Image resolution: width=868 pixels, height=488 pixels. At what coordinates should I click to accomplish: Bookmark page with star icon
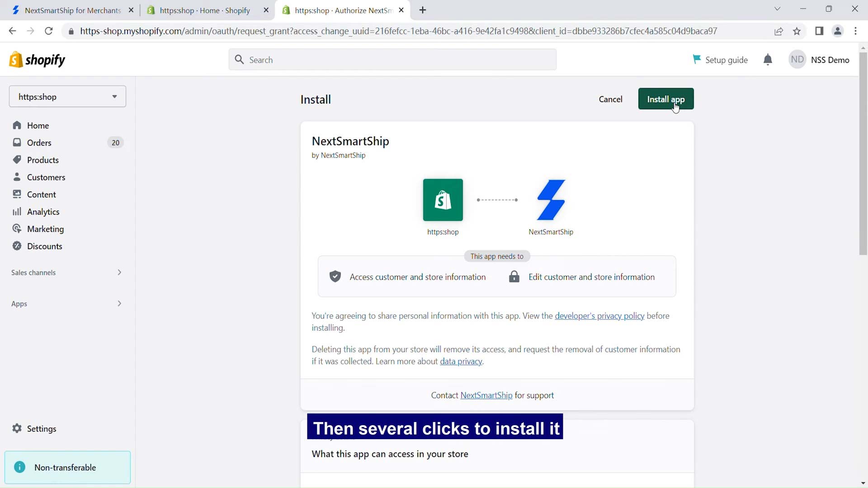(x=797, y=31)
